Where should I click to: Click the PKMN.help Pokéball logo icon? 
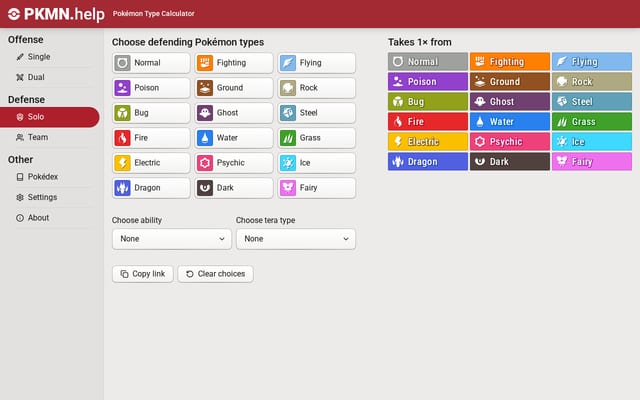(14, 14)
